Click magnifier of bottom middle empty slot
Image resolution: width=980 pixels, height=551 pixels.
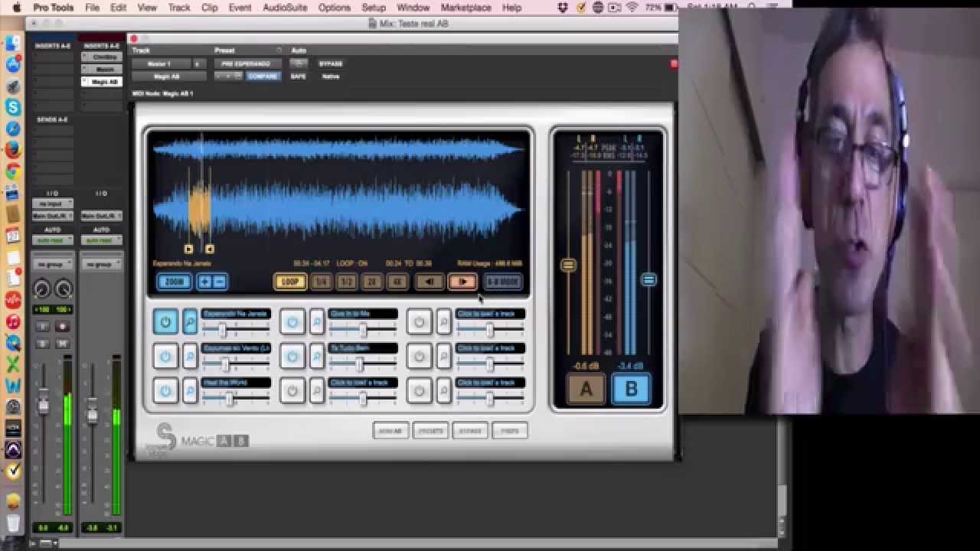[317, 391]
